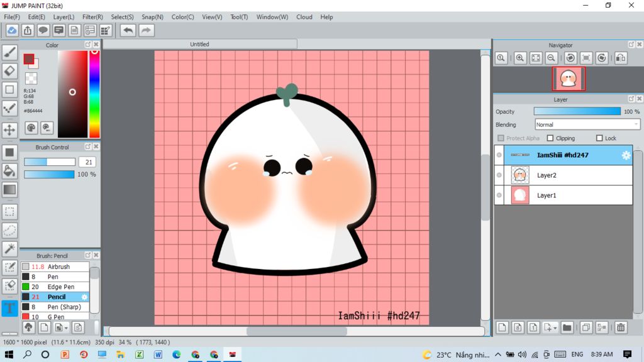Select the Pen (Sharp) brush
The width and height of the screenshot is (644, 362).
[x=55, y=307]
